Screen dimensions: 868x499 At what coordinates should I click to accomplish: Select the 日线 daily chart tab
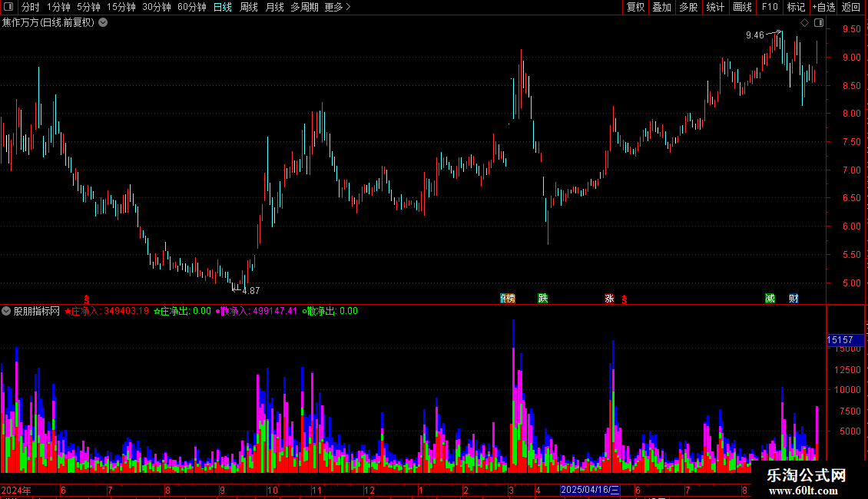click(x=223, y=7)
